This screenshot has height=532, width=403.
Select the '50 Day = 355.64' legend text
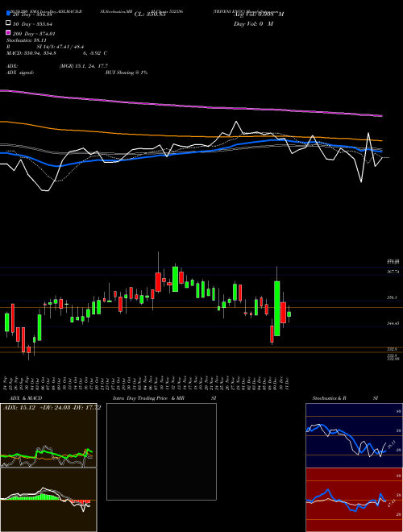click(32, 23)
